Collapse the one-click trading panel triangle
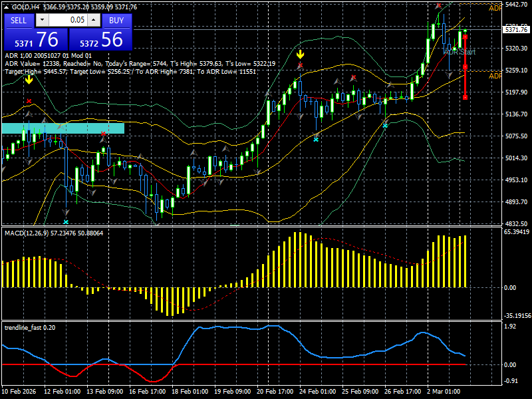 7,7
